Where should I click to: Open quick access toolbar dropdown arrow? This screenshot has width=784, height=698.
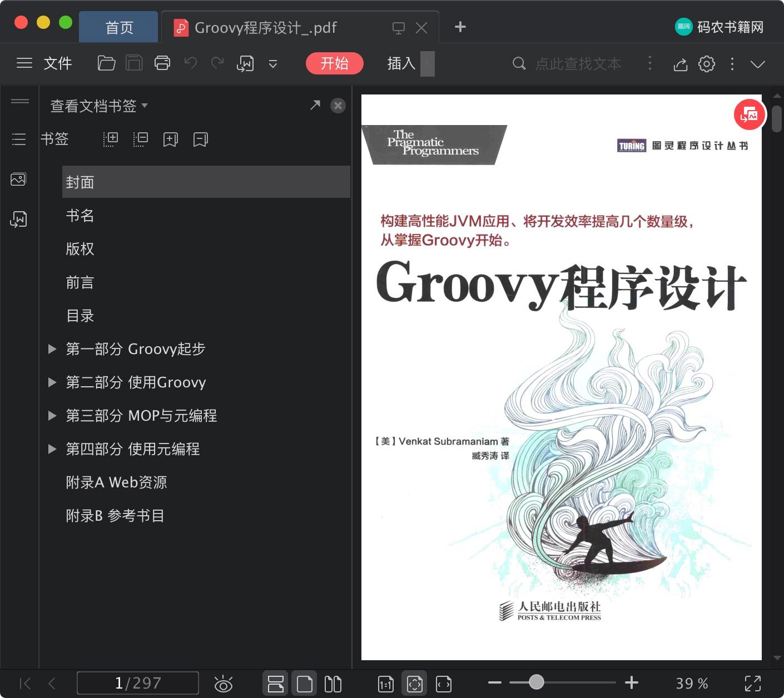tap(273, 64)
